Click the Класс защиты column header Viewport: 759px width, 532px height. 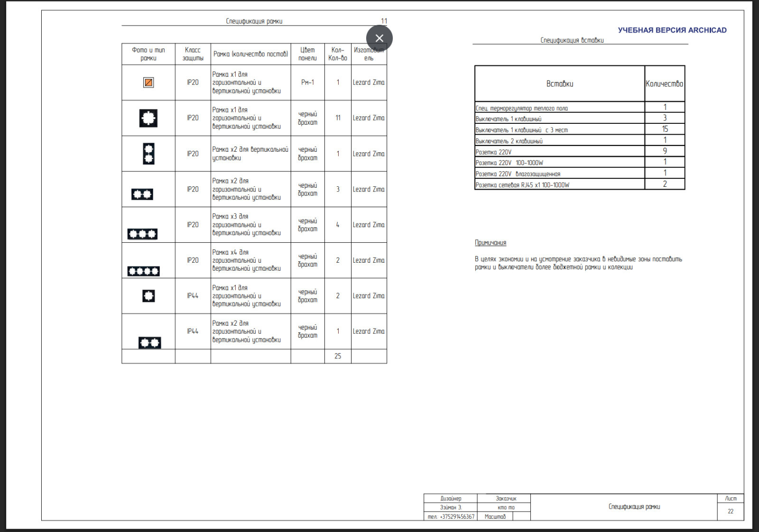[x=193, y=54]
